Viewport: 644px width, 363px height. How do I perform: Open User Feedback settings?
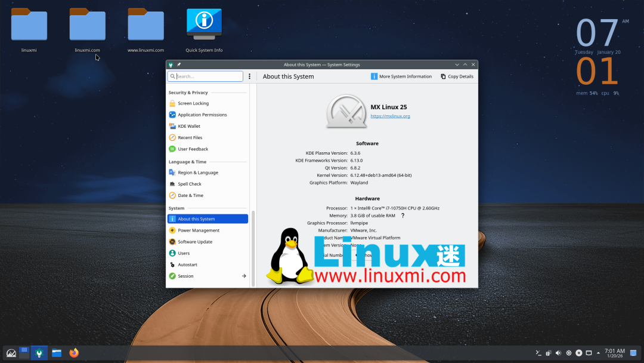pyautogui.click(x=192, y=149)
